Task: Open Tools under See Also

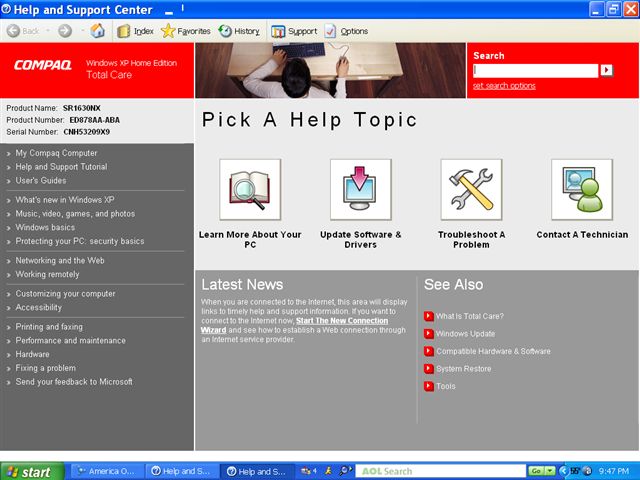Action: (446, 387)
